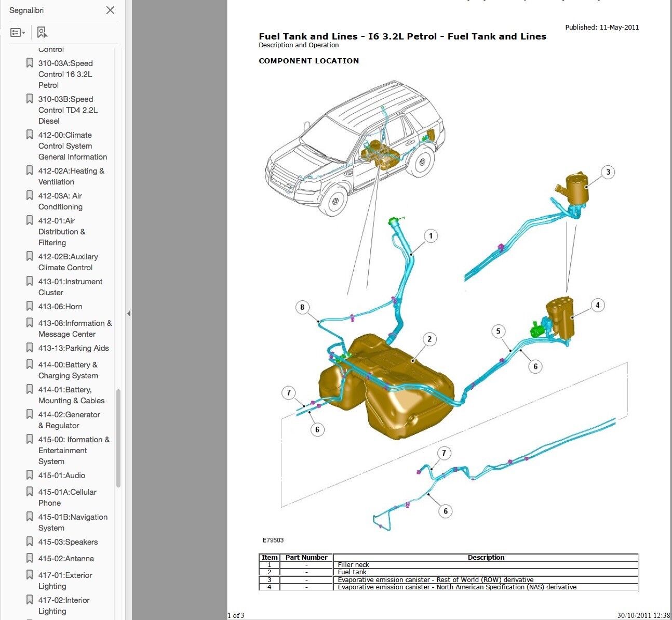Select 412-03A Air Conditioning bookmark
Image resolution: width=672 pixels, height=620 pixels.
(x=60, y=201)
